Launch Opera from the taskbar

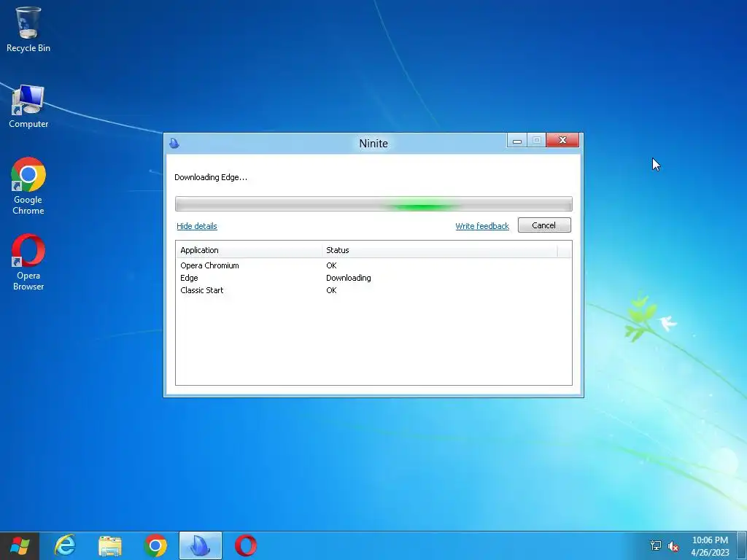(x=245, y=545)
